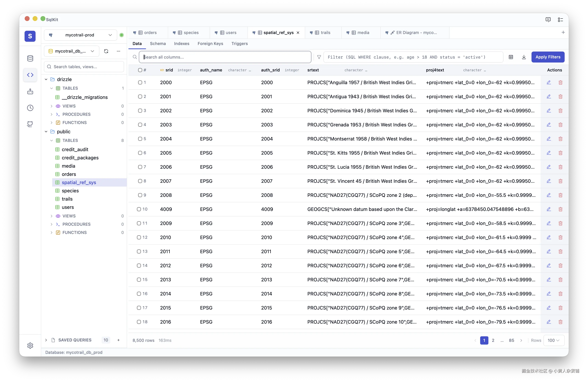Toggle the panel layout icon in title bar
Viewport: 588px width, 382px height.
click(x=560, y=20)
